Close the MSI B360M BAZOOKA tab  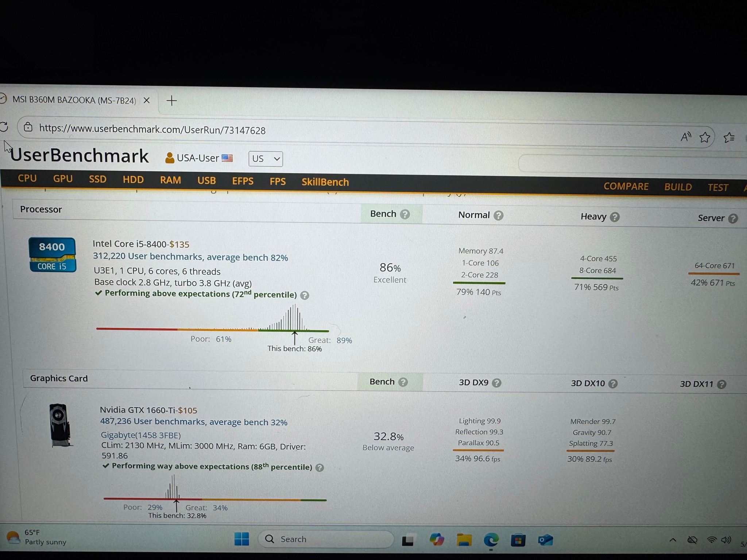tap(147, 100)
